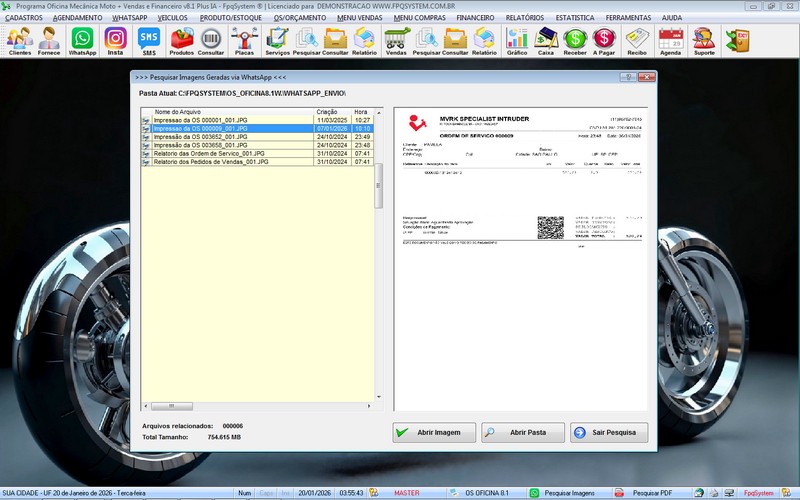The width and height of the screenshot is (800, 500).
Task: Open the CADASTROS menu
Action: click(24, 17)
